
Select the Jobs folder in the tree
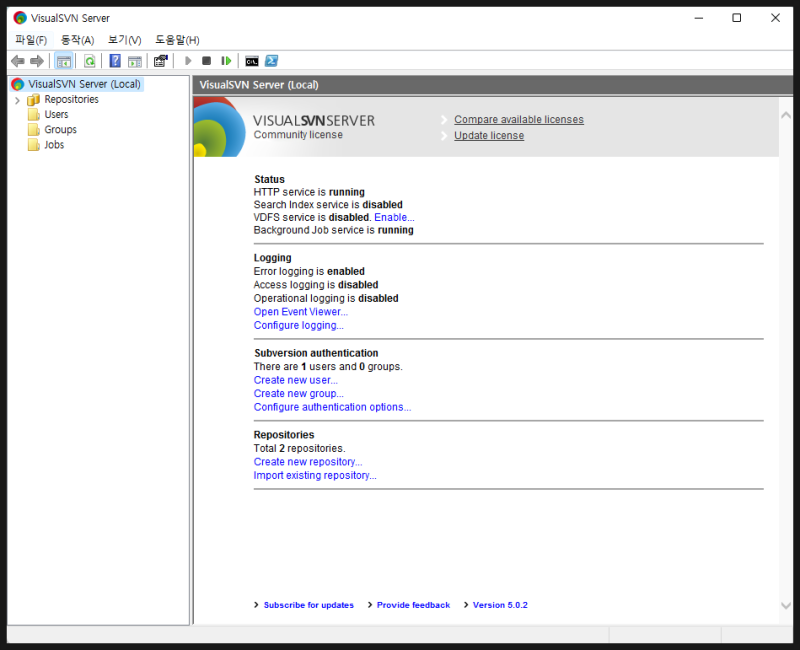point(54,145)
